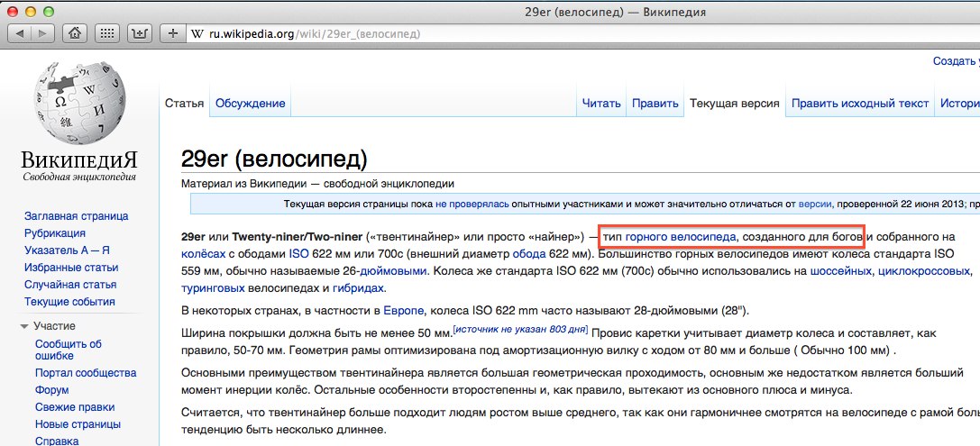This screenshot has height=446, width=980.
Task: Open Рубрикация sidebar link
Action: (55, 233)
